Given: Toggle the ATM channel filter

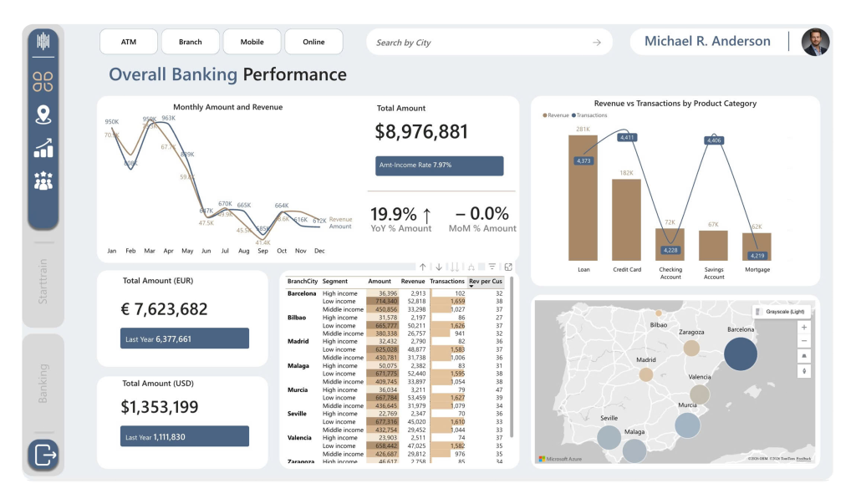Looking at the screenshot, I should click(x=129, y=42).
